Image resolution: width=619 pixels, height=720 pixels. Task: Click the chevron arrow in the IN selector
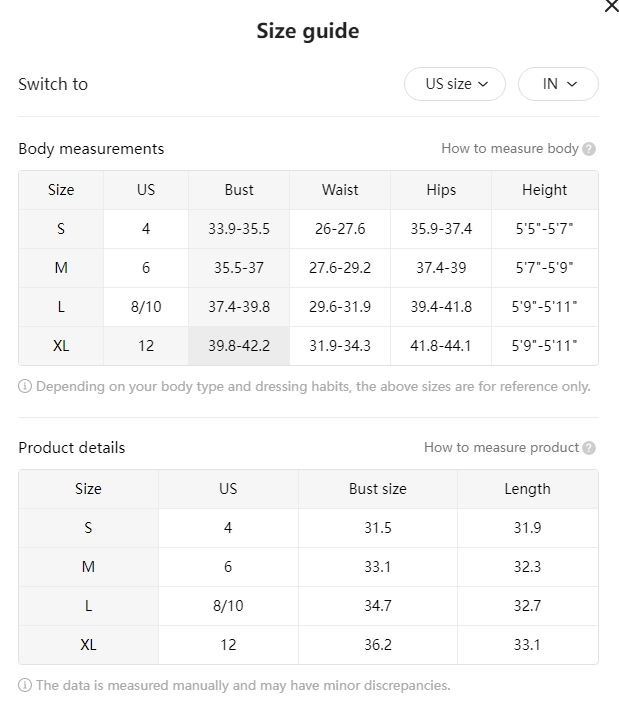tap(572, 84)
